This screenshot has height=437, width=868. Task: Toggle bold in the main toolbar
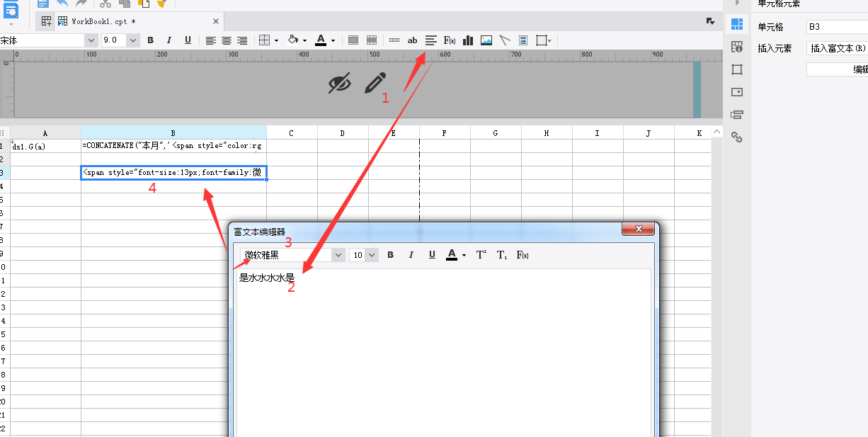(151, 40)
